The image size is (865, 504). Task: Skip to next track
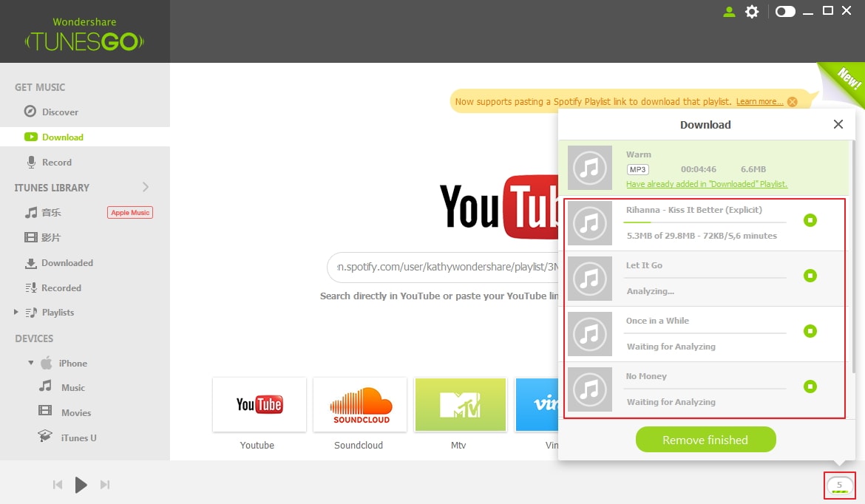click(105, 485)
